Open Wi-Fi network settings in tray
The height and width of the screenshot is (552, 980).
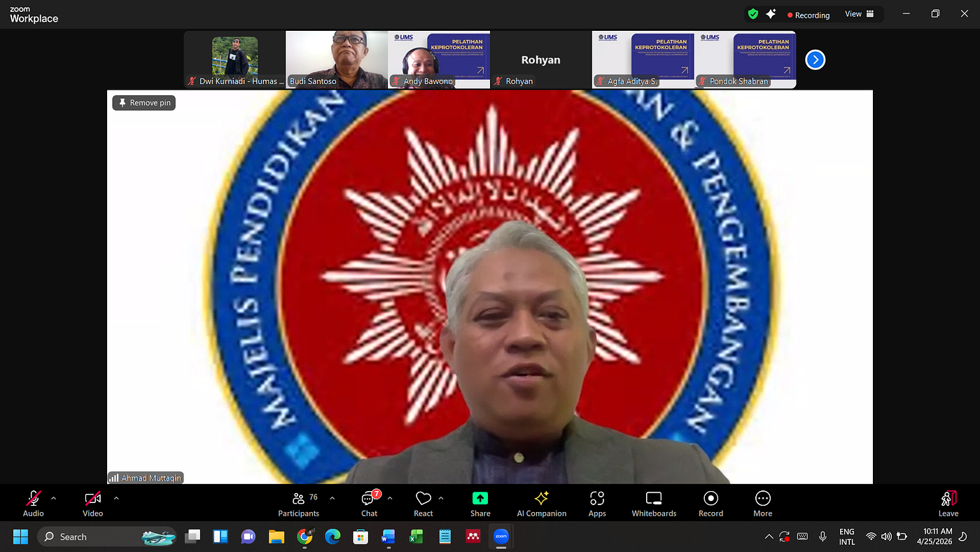click(871, 537)
